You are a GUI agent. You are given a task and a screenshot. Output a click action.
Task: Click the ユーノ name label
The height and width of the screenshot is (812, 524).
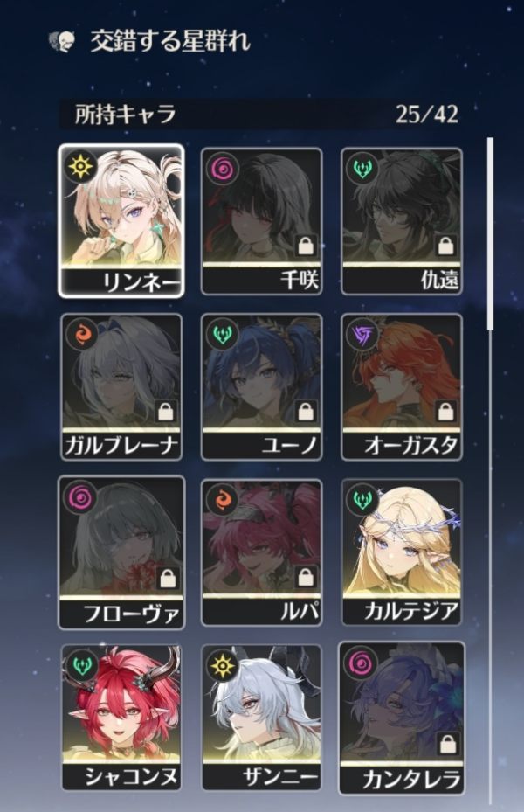289,446
